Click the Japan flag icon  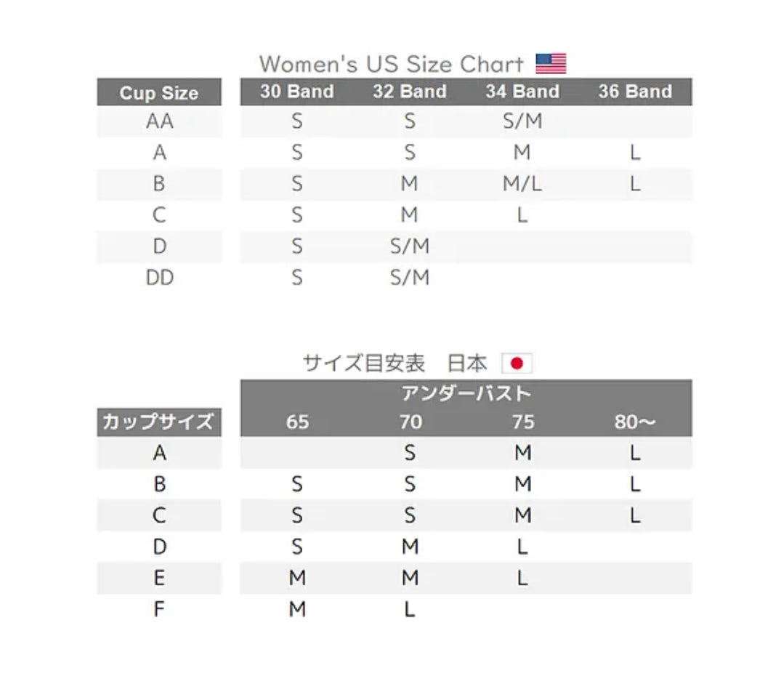click(x=517, y=363)
